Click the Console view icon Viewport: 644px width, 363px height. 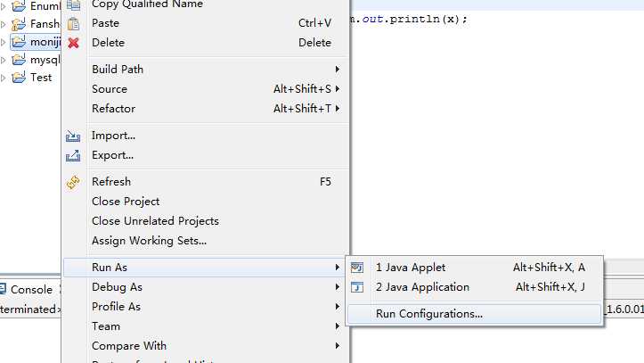[3, 289]
